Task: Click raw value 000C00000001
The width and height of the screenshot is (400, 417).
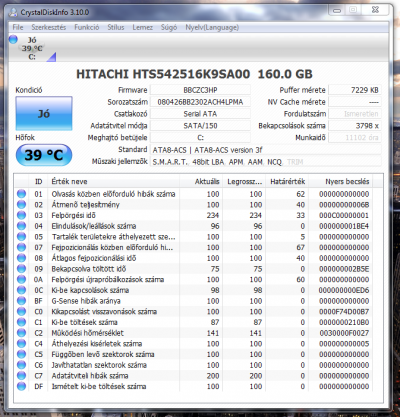Action: click(x=344, y=215)
